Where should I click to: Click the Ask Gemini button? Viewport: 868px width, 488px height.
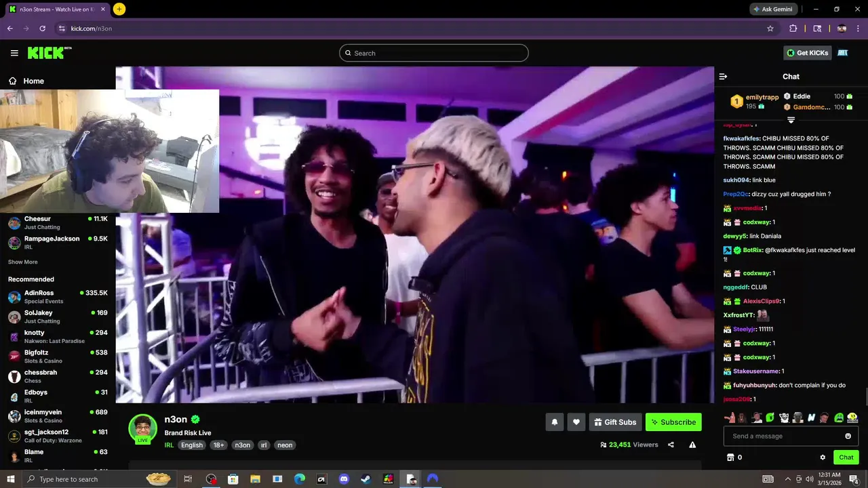pos(772,9)
